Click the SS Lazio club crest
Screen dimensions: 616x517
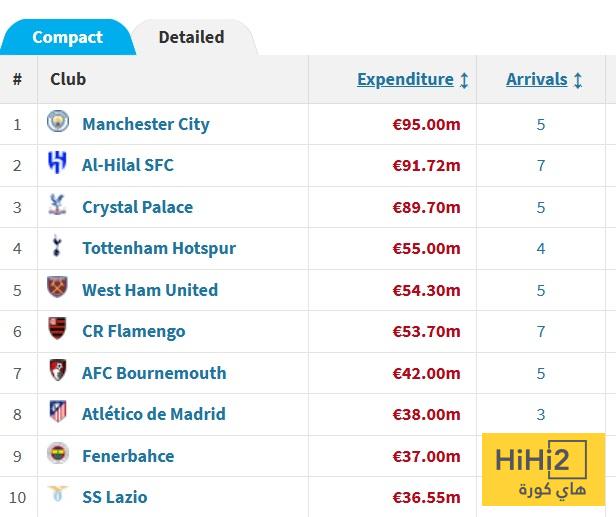58,495
